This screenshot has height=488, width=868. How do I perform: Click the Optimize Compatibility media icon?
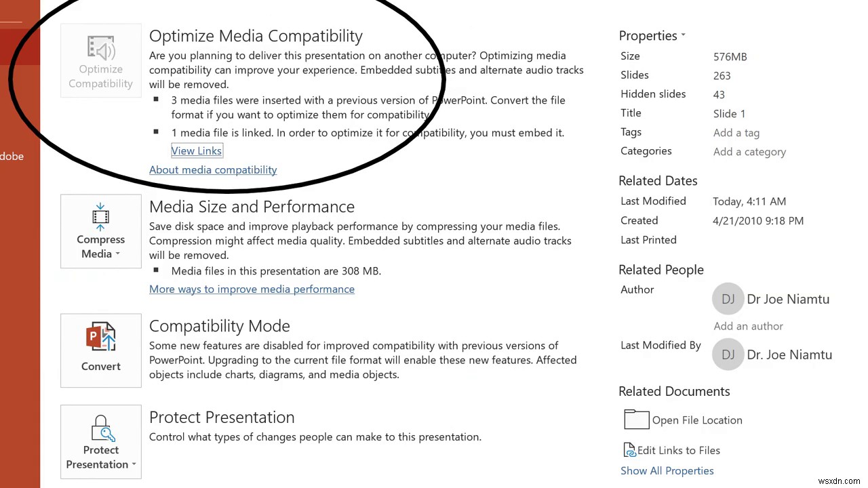pos(101,49)
